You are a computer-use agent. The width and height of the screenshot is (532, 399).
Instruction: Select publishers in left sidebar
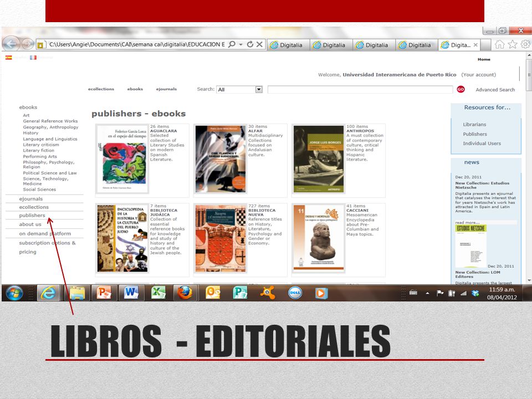tap(32, 215)
